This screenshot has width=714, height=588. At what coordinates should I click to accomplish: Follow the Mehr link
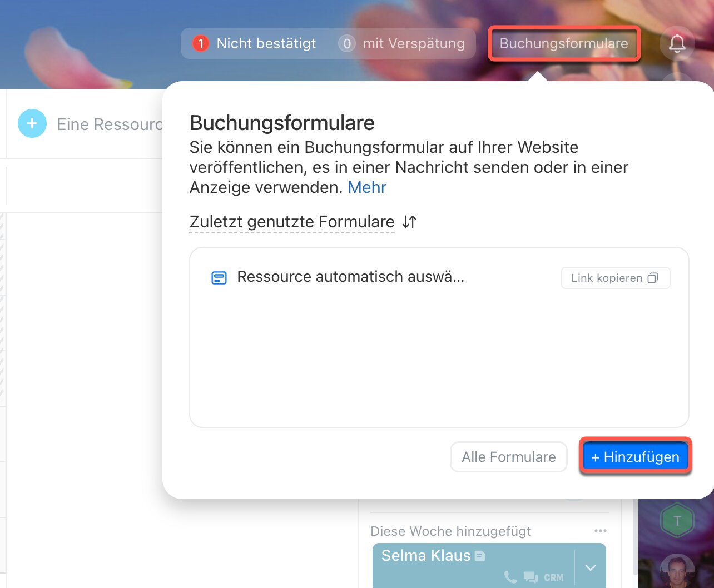pyautogui.click(x=367, y=187)
